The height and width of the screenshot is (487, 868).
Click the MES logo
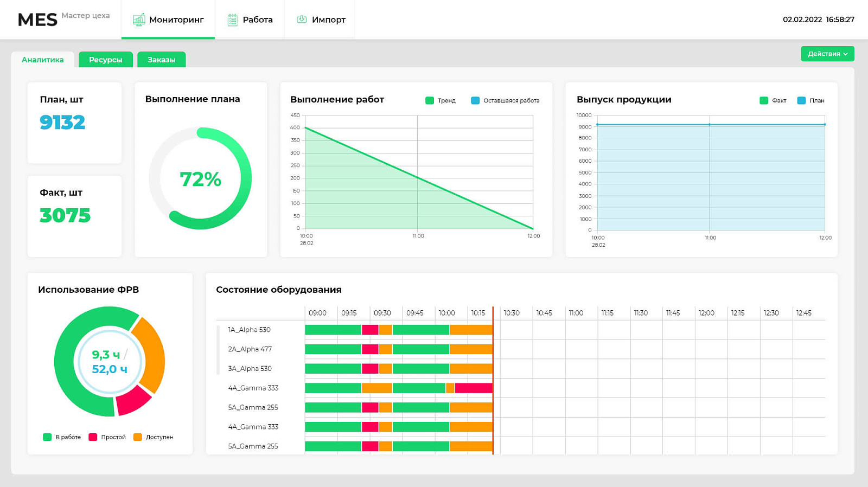[x=37, y=20]
